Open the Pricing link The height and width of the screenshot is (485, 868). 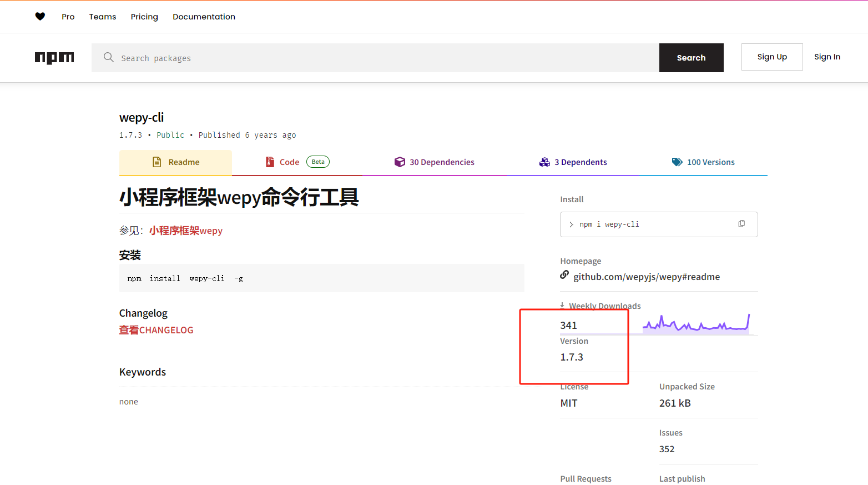click(x=144, y=17)
